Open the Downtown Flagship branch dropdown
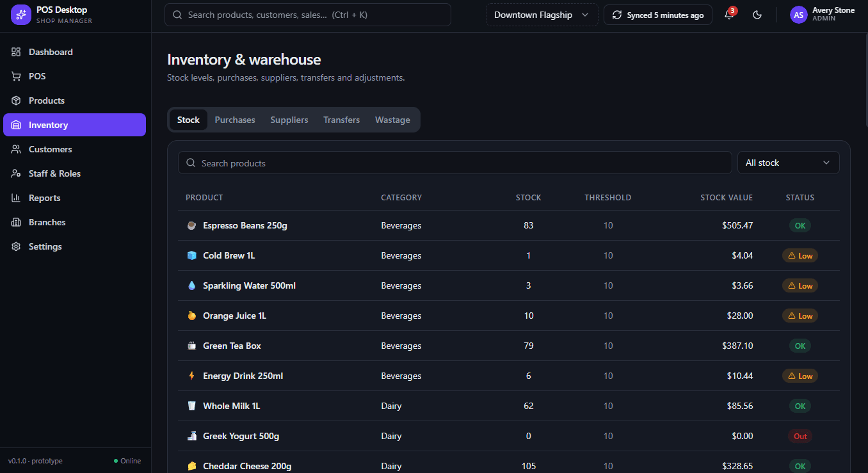The height and width of the screenshot is (473, 868). (542, 15)
